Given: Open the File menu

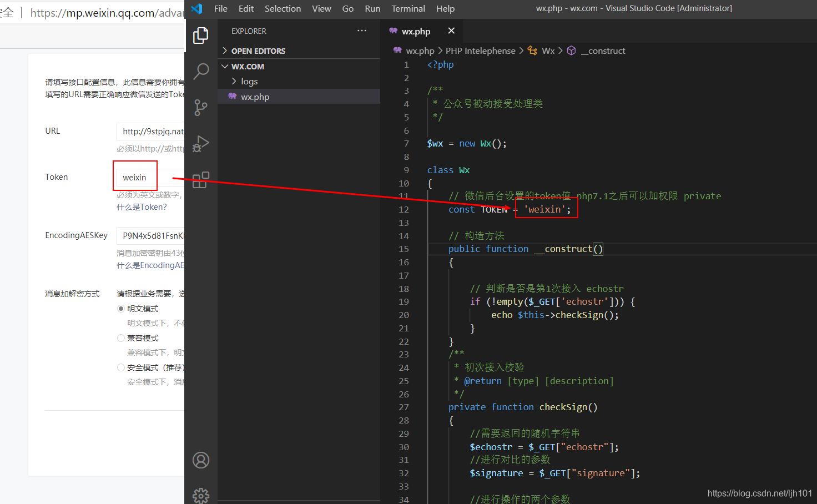Looking at the screenshot, I should pos(221,8).
